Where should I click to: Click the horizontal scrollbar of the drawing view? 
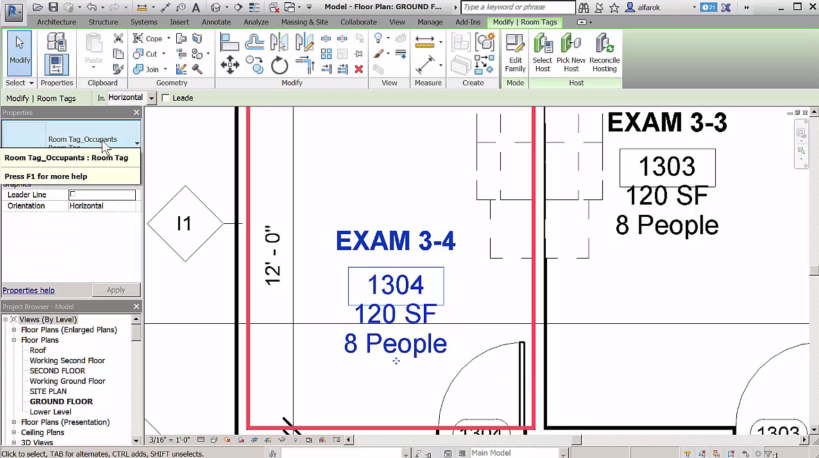(577, 440)
